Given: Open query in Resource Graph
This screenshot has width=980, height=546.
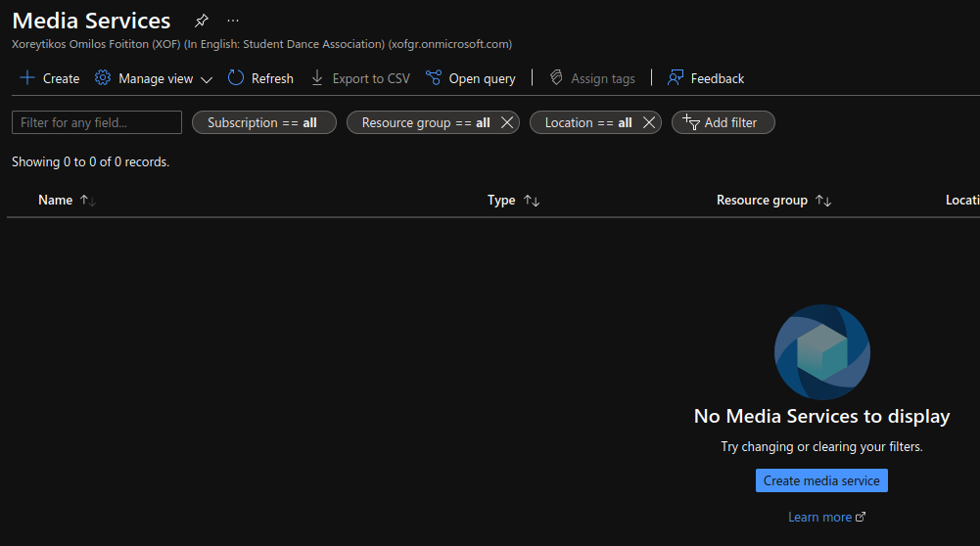Looking at the screenshot, I should (x=471, y=78).
